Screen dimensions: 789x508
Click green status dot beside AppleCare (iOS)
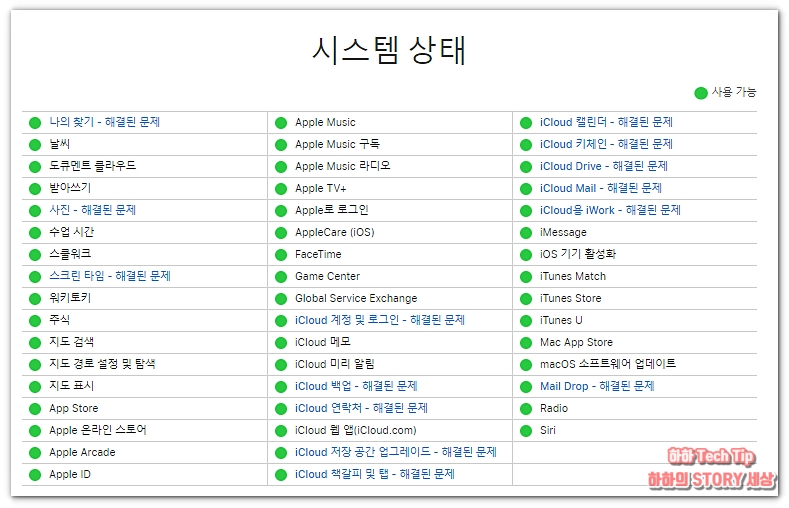click(x=281, y=233)
